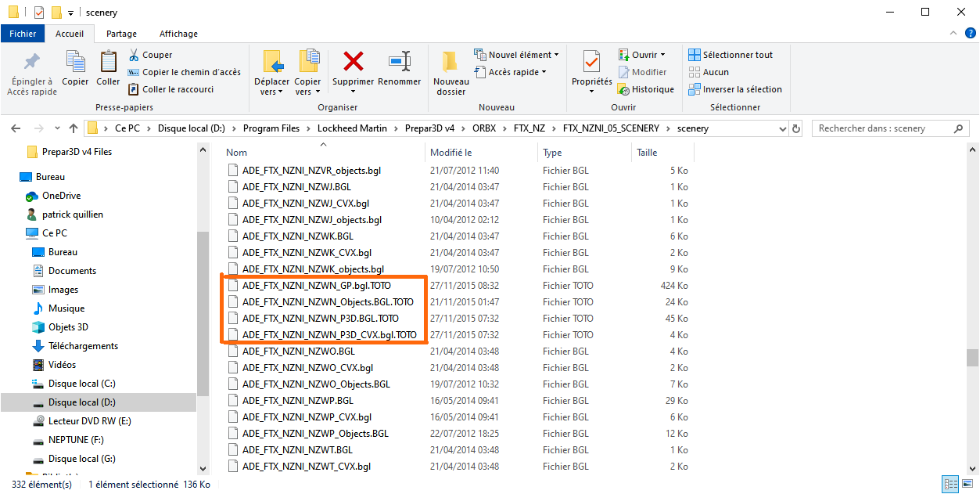Switch to the Accueil ribbon tab
The image size is (980, 494).
coord(70,34)
